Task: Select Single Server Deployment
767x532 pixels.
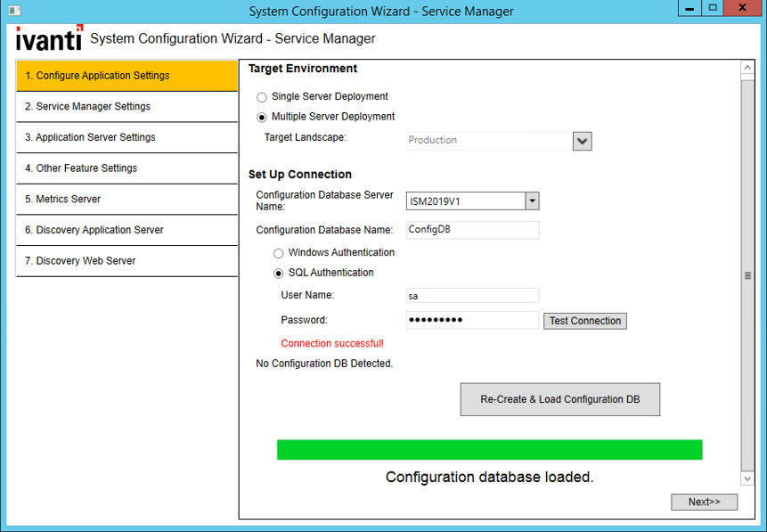Action: 262,96
